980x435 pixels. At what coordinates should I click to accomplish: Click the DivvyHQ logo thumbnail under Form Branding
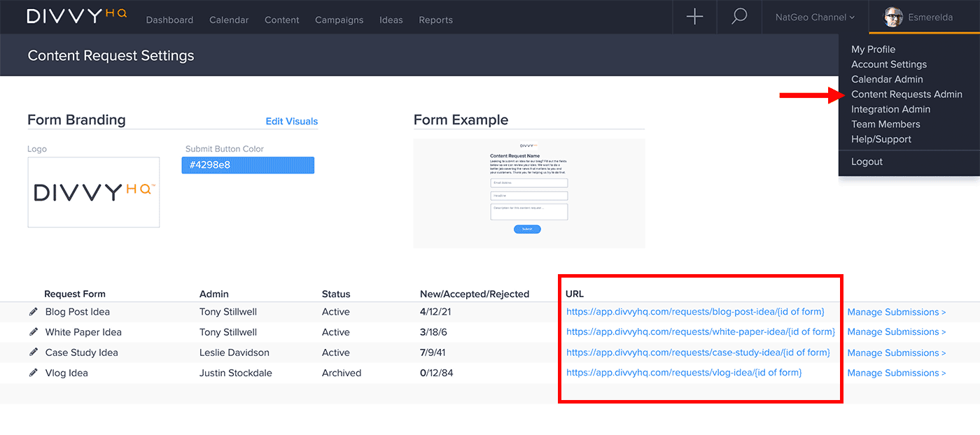point(94,192)
